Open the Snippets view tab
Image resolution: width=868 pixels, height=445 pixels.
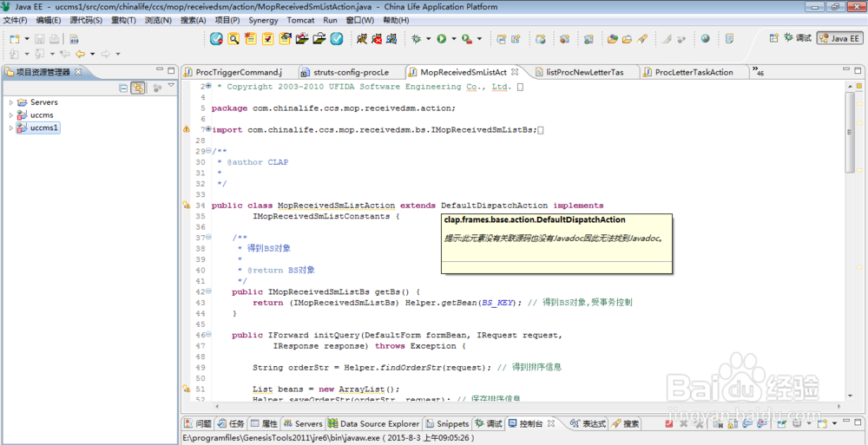point(447,423)
